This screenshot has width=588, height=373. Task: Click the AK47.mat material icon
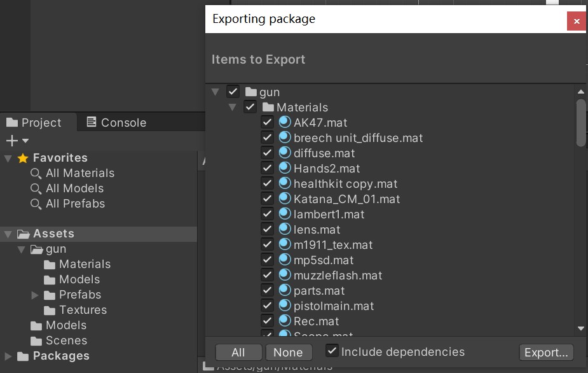click(x=284, y=122)
